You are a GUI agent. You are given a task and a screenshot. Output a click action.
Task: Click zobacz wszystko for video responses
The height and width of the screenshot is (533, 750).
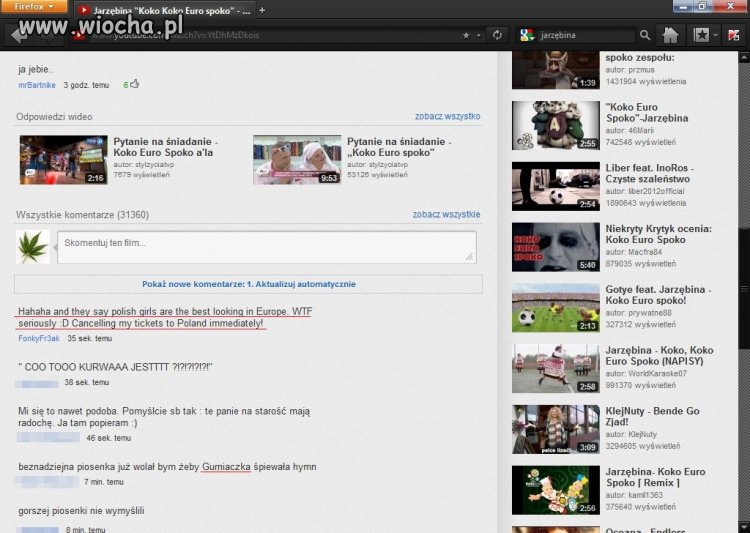point(447,116)
